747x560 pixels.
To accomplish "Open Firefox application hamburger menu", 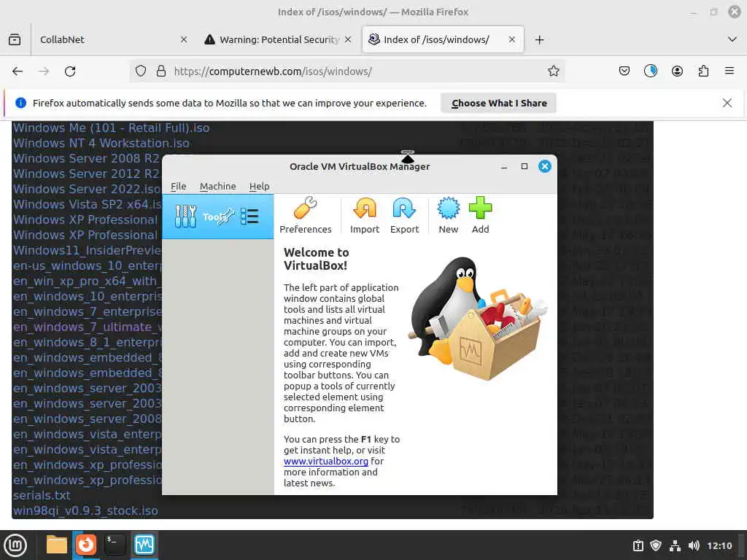I will [x=729, y=71].
